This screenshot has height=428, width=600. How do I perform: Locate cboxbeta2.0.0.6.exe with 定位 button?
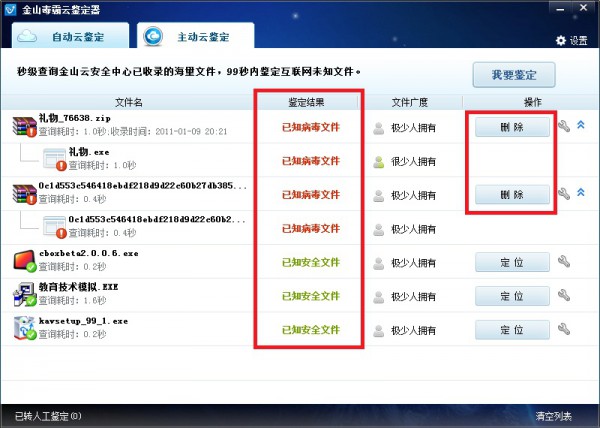click(x=512, y=262)
